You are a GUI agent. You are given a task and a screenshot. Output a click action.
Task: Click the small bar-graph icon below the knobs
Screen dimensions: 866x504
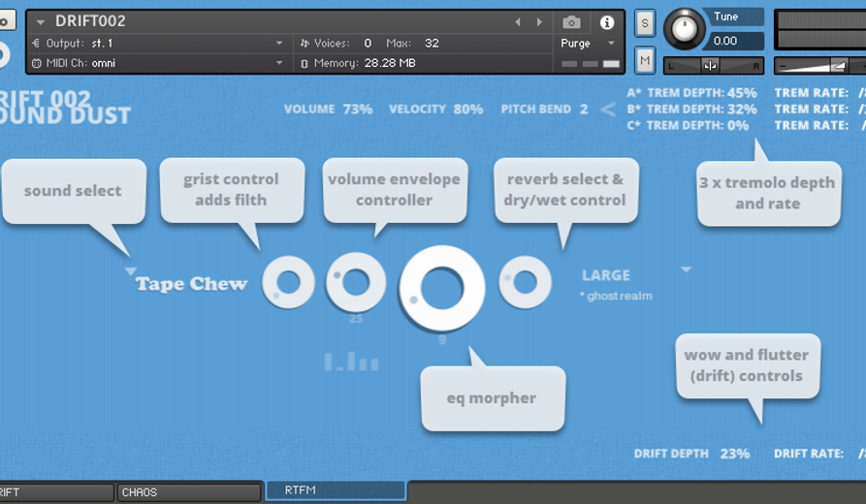pos(350,362)
